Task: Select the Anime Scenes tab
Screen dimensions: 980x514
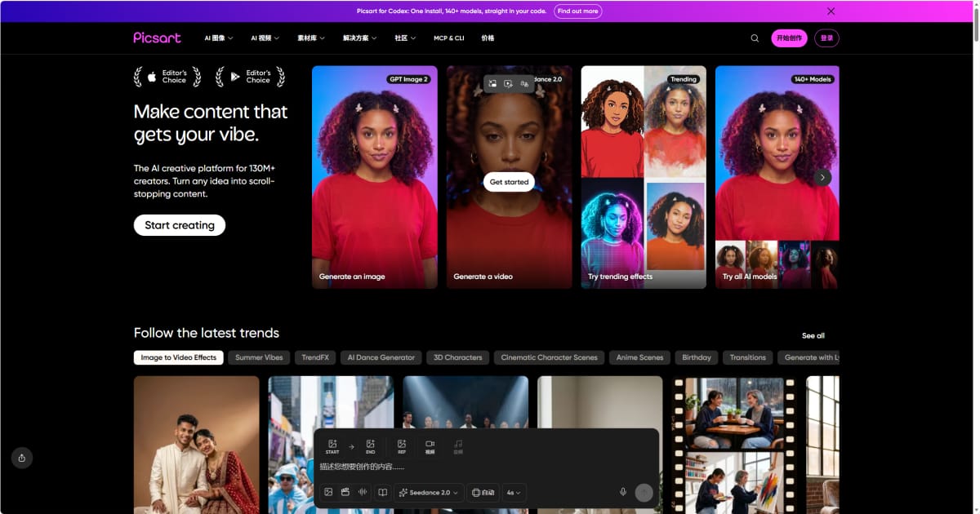Action: point(639,357)
